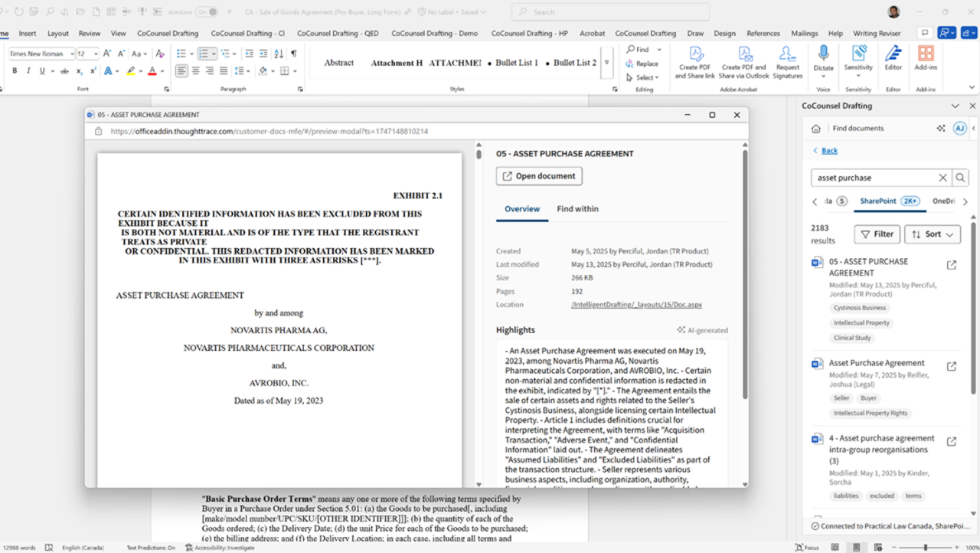Open the Editor tool
This screenshot has width=980, height=553.
tap(893, 58)
